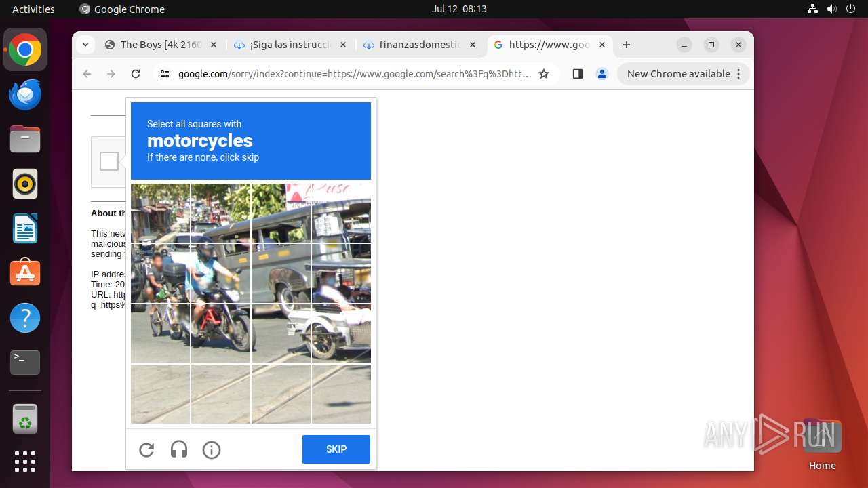Open the Trash from the dock
Screen dimensions: 868x488
pos(25,419)
